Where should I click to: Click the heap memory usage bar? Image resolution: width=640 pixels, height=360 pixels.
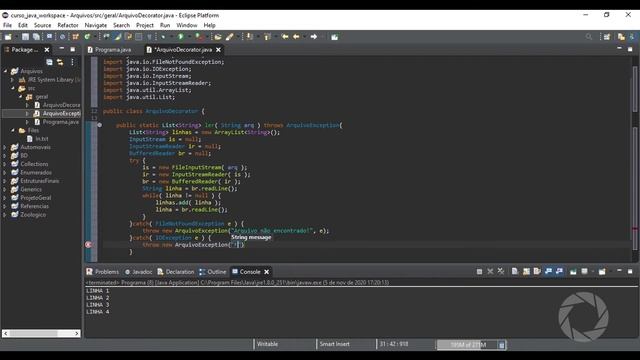tap(467, 345)
